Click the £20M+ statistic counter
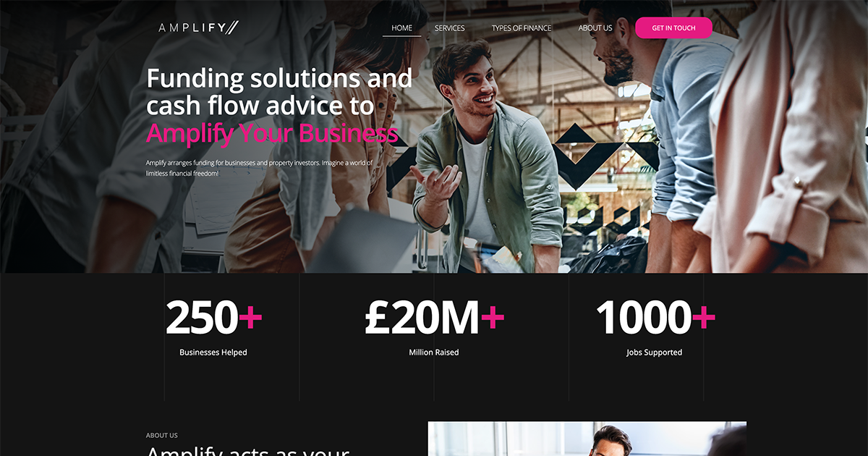The width and height of the screenshot is (868, 456). pyautogui.click(x=434, y=318)
